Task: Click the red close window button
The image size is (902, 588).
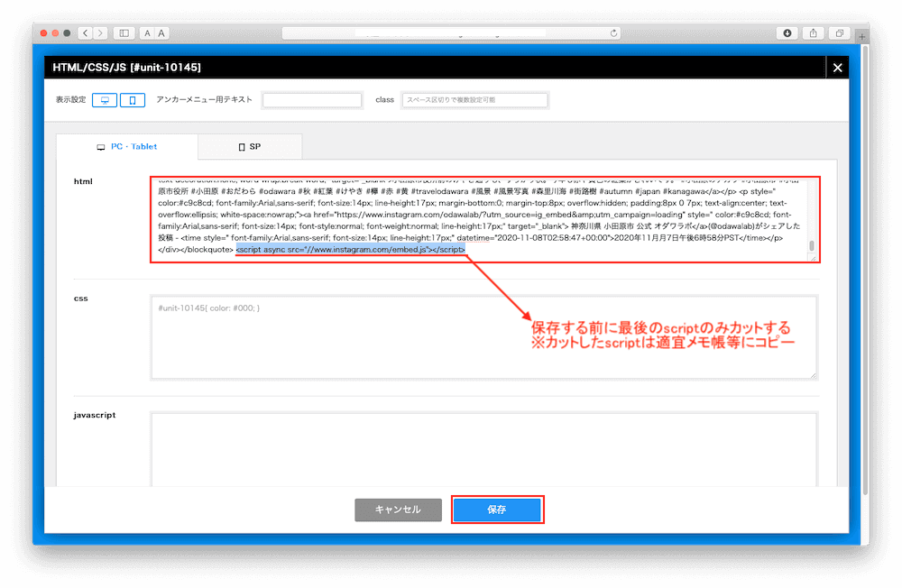Action: tap(43, 33)
